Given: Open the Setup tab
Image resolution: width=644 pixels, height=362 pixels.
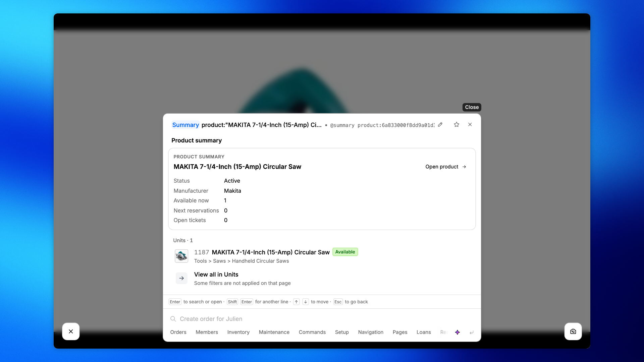Looking at the screenshot, I should pos(342,332).
